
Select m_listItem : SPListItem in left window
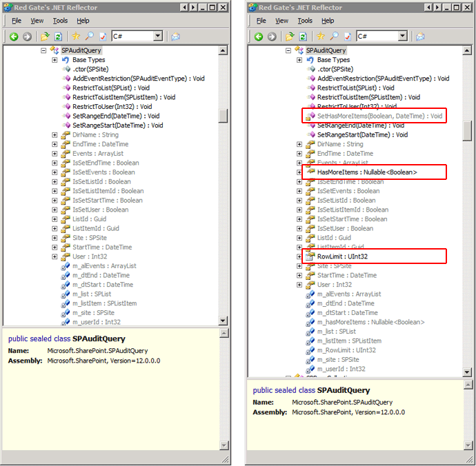[104, 303]
